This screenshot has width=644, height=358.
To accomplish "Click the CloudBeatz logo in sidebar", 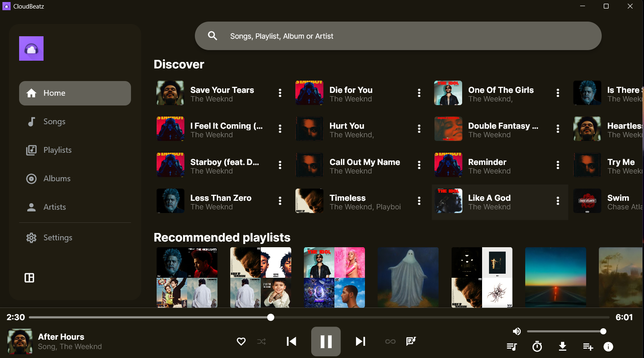I will click(x=31, y=48).
